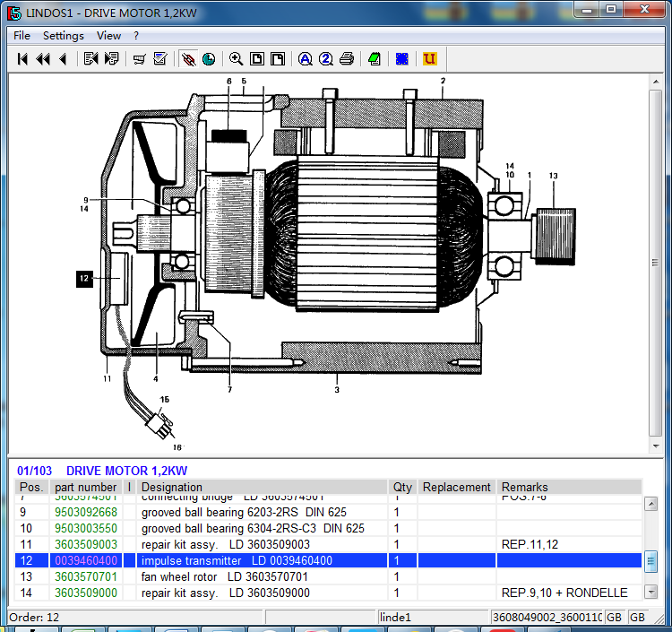672x632 pixels.
Task: Open the File menu
Action: [22, 36]
